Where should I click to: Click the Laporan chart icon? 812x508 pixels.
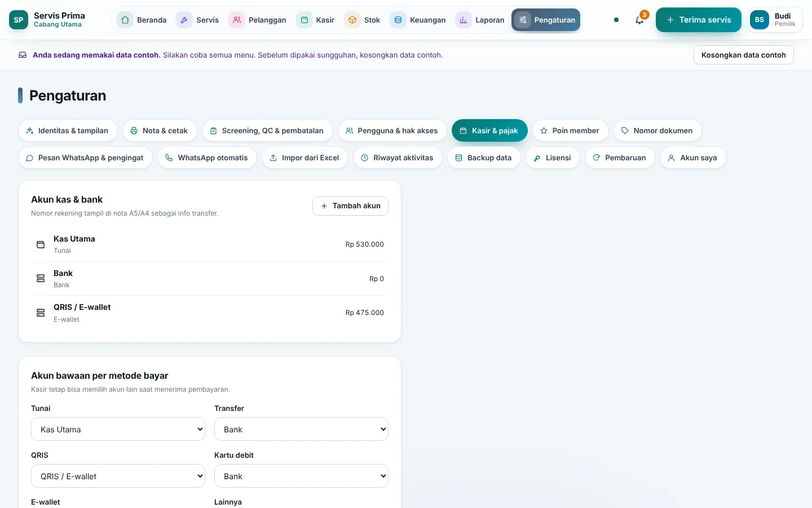464,20
